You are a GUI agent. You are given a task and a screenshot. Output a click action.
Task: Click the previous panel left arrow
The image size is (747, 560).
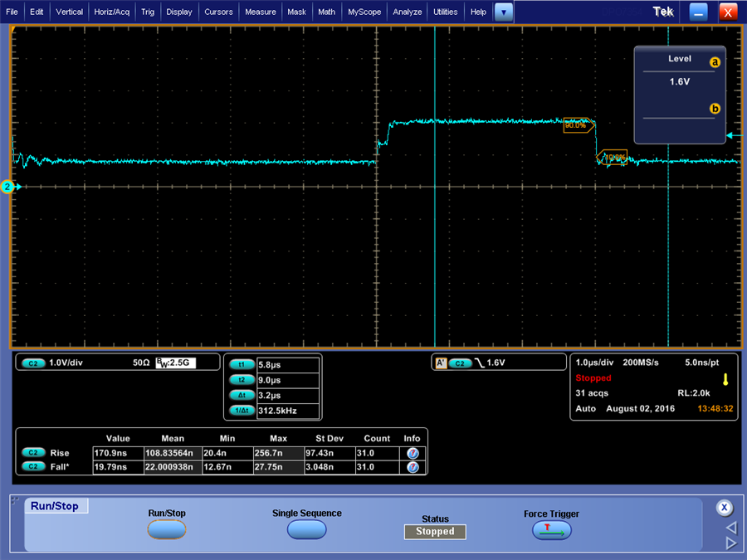tap(730, 527)
